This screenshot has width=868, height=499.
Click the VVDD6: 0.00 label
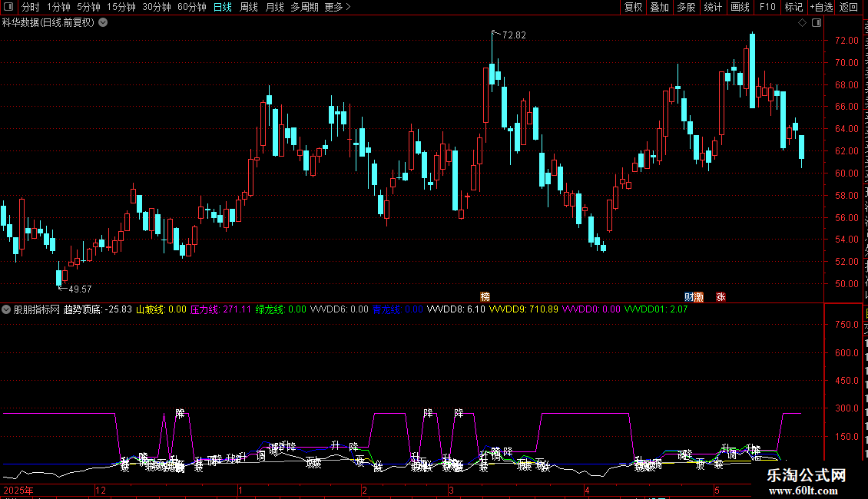[x=339, y=309]
